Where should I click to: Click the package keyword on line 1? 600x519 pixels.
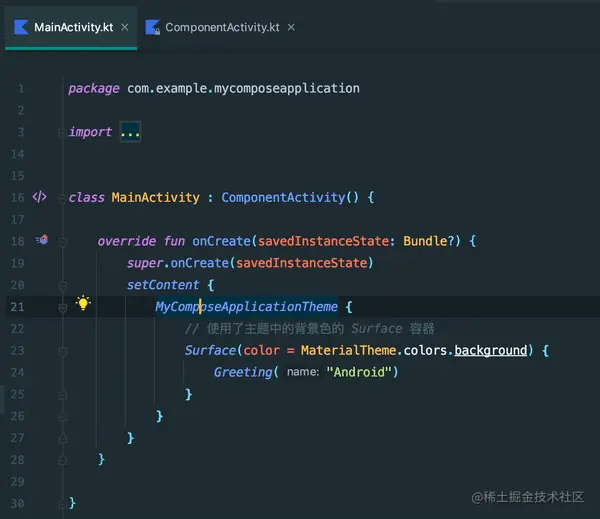94,88
